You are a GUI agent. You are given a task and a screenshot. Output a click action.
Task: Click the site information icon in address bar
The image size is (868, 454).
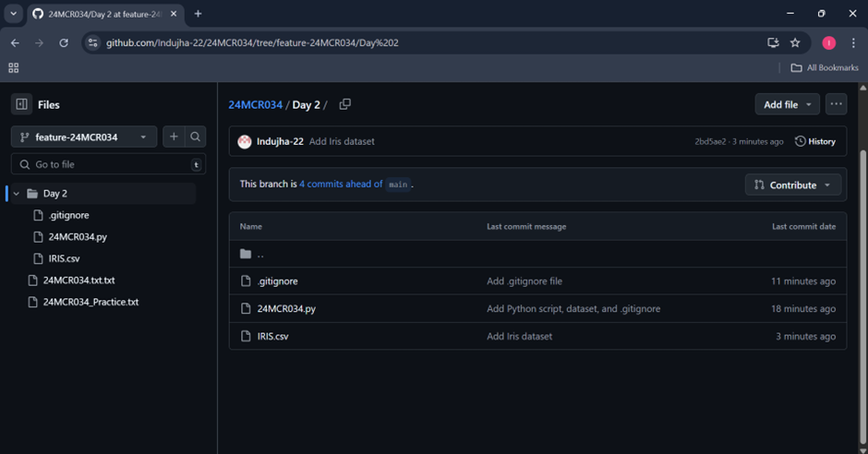pyautogui.click(x=93, y=42)
